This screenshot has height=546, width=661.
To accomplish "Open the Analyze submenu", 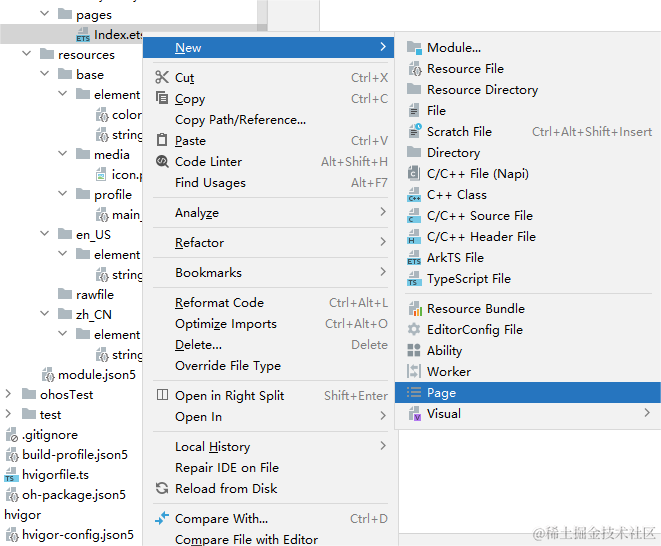I will (270, 212).
